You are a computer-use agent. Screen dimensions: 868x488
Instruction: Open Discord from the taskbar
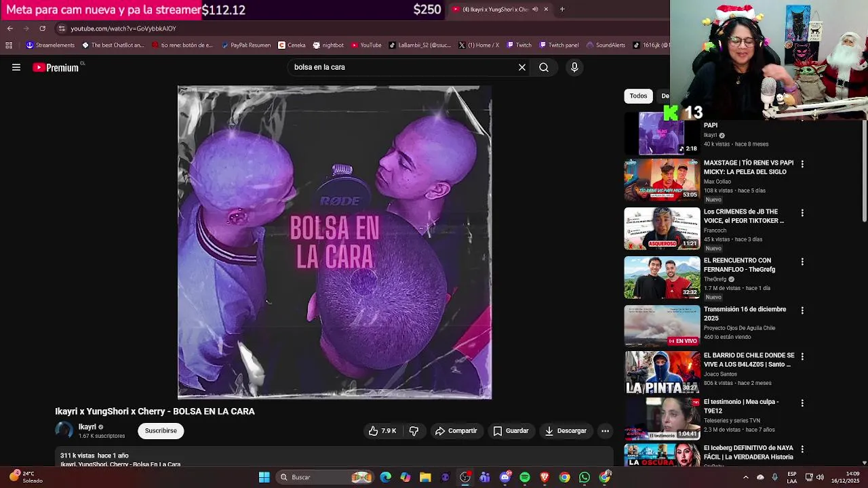[x=505, y=477]
